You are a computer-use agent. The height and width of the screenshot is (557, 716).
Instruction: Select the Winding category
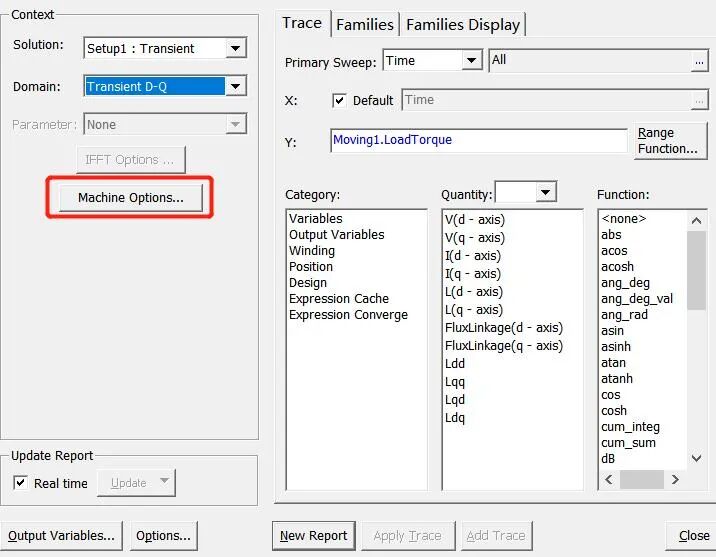point(312,251)
